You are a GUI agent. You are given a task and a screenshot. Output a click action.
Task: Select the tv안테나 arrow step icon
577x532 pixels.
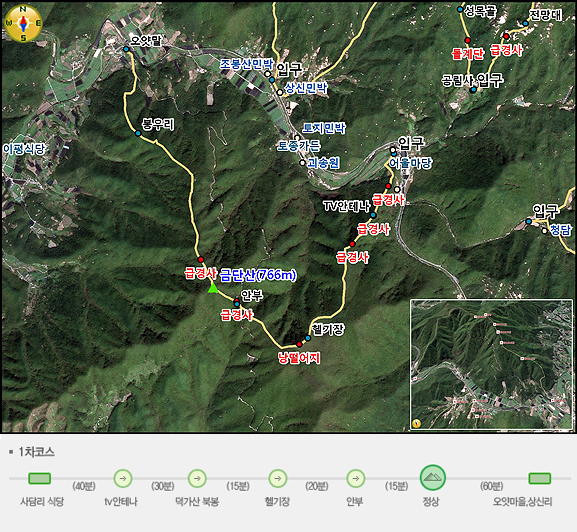(x=123, y=478)
